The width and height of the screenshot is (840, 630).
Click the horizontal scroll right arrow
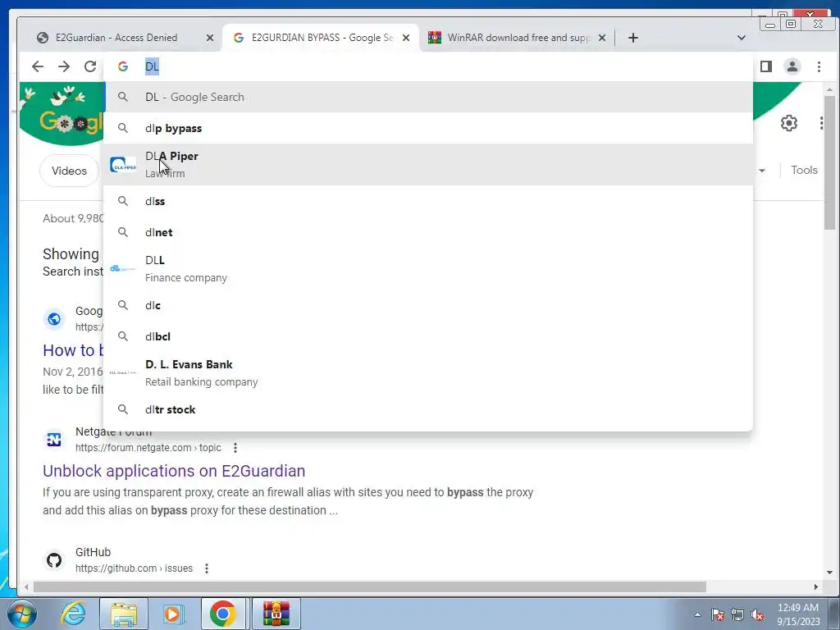click(x=816, y=587)
